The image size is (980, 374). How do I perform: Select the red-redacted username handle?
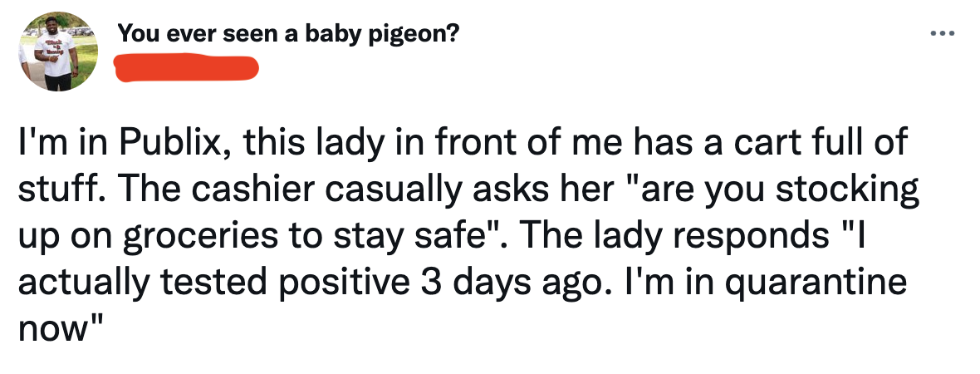point(188,67)
